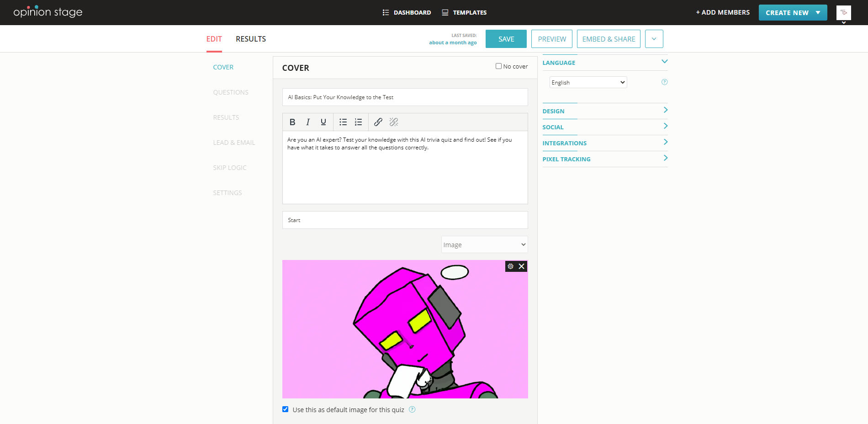Open the Image media type dropdown
The height and width of the screenshot is (424, 868).
tap(484, 244)
